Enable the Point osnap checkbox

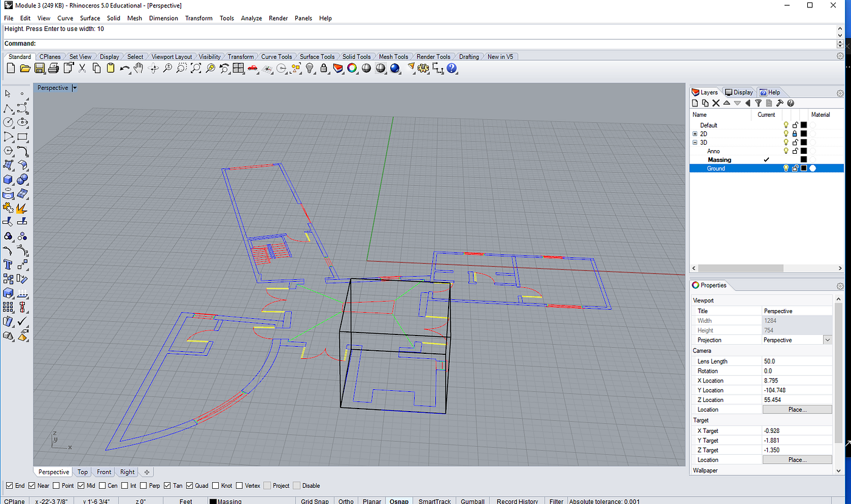(57, 486)
